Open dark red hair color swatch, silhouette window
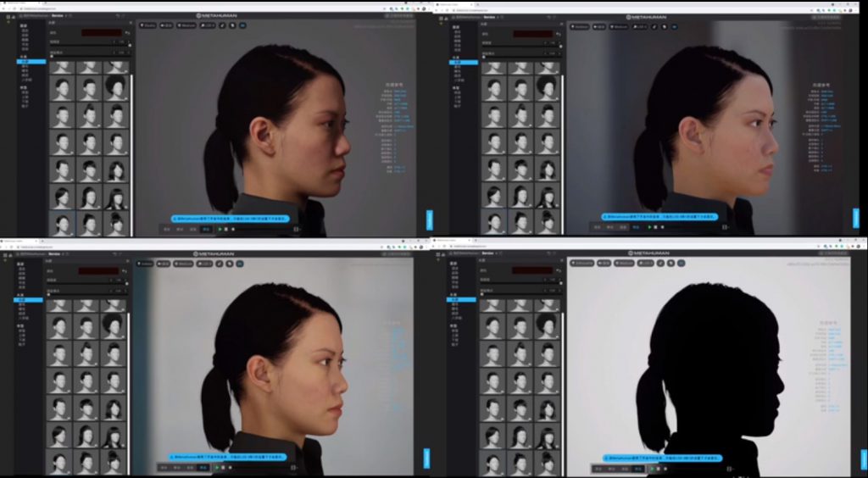 click(532, 270)
